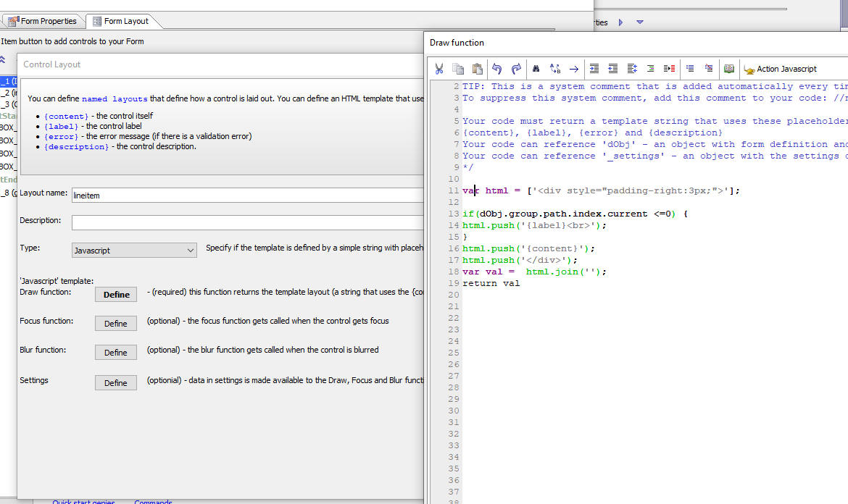Click the 'Commands' link at bottom

click(153, 502)
